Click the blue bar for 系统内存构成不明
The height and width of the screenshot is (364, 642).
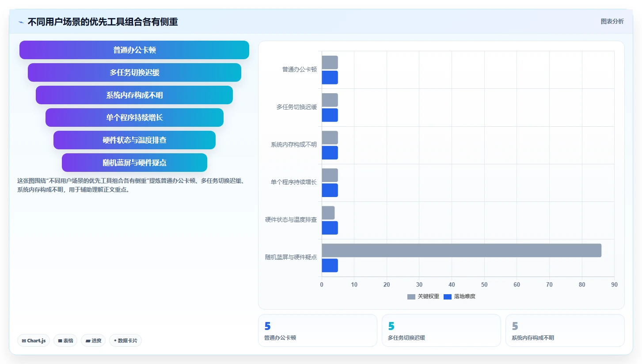point(330,152)
